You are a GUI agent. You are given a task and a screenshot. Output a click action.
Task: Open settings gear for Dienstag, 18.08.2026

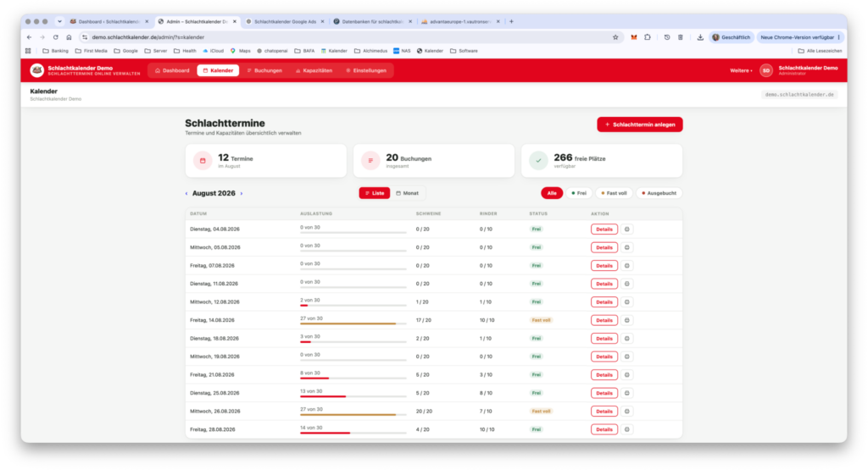(626, 339)
